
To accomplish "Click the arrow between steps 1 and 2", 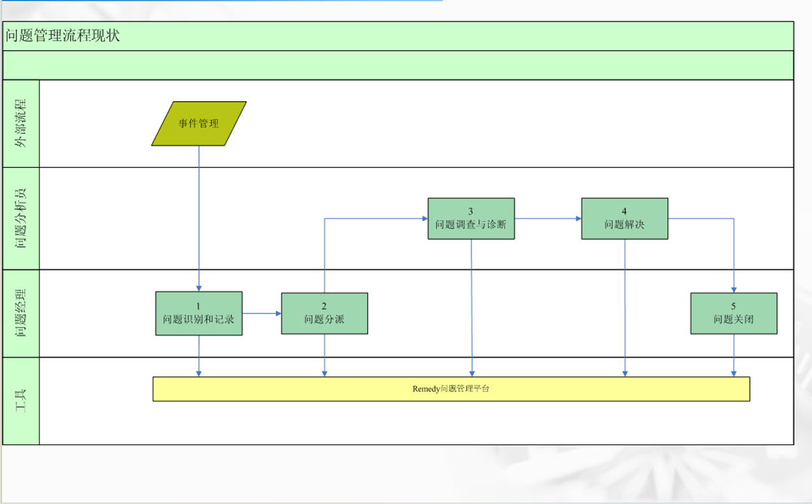I will click(x=262, y=313).
